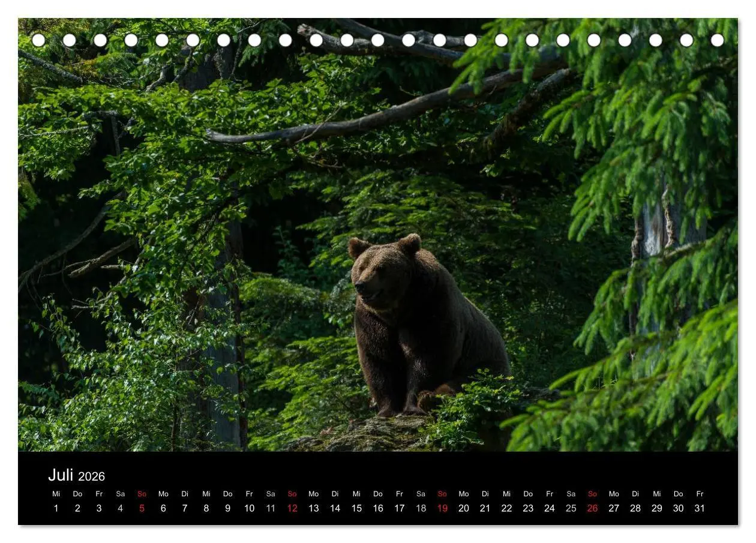Image resolution: width=756 pixels, height=543 pixels.
Task: Select Saturday date 4
Action: tap(121, 508)
